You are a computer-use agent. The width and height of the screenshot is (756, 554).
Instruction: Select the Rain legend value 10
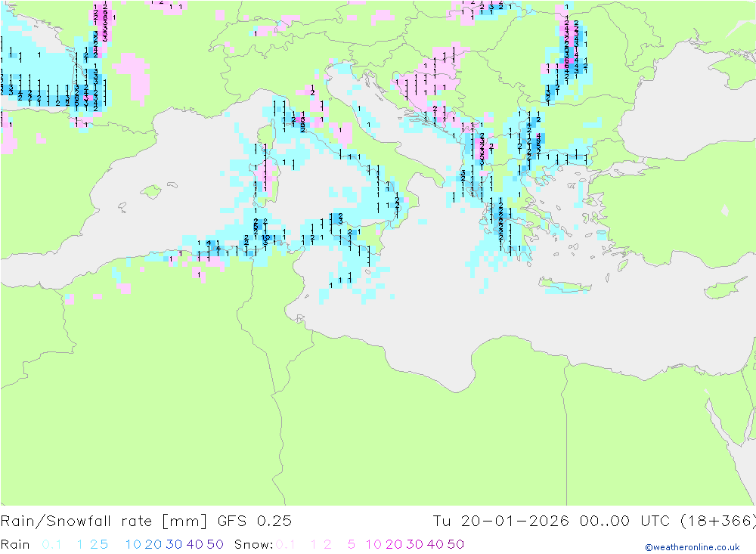133,544
